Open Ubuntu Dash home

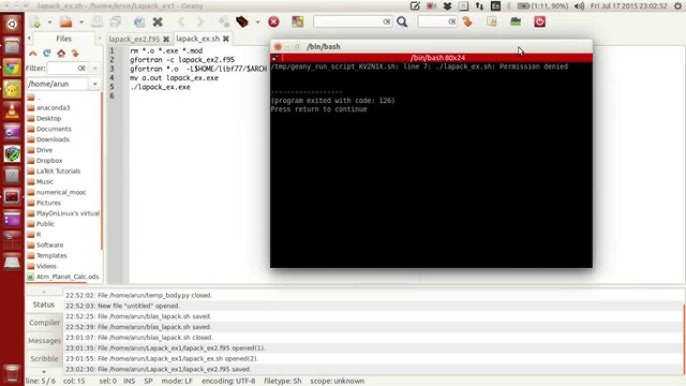(12, 24)
